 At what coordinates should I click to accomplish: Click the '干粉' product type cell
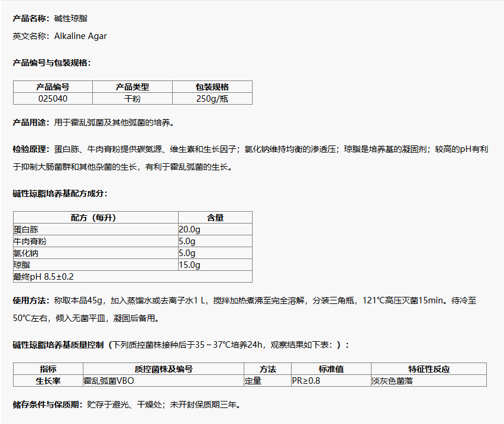click(132, 99)
